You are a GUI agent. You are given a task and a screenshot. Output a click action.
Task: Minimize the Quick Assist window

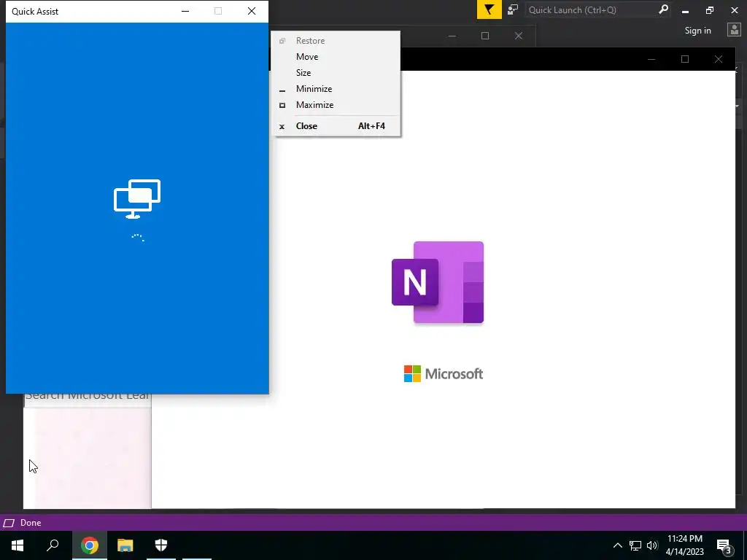(x=185, y=11)
